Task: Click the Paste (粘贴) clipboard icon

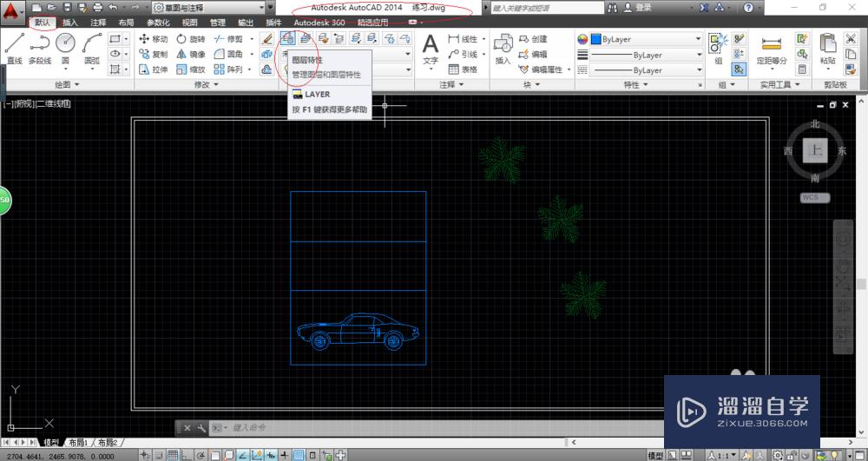Action: coord(828,47)
